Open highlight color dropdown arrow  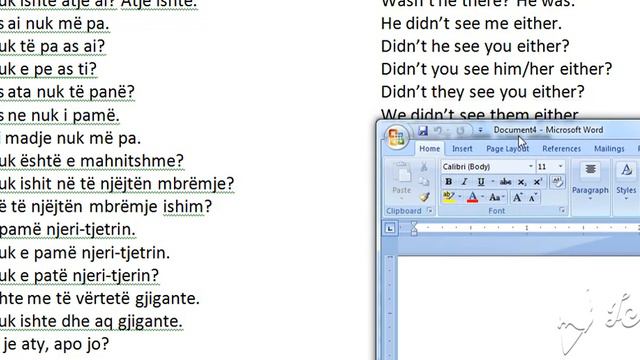coord(460,197)
